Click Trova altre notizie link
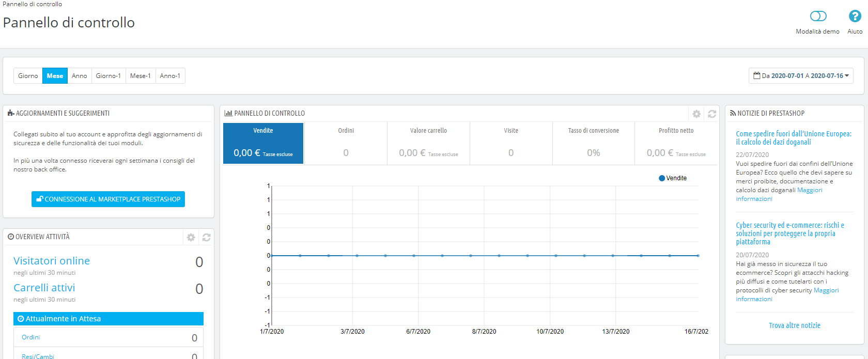Screen dimensions: 868x359 click(795, 325)
